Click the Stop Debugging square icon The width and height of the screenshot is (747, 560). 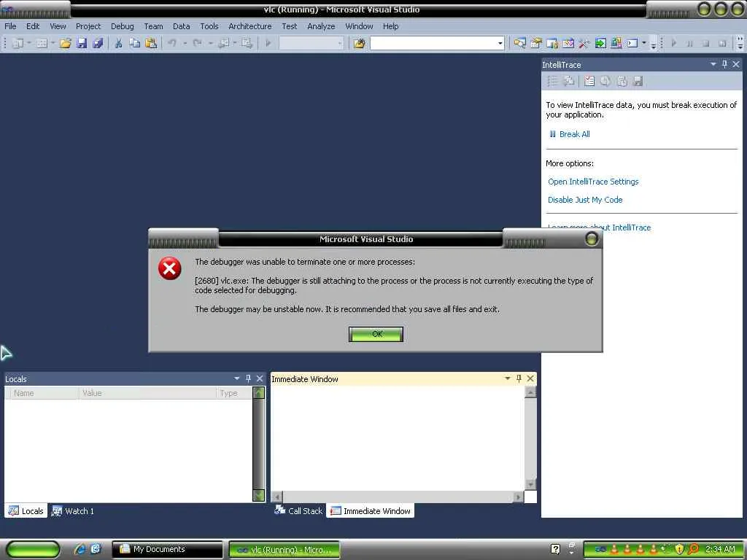(x=706, y=43)
